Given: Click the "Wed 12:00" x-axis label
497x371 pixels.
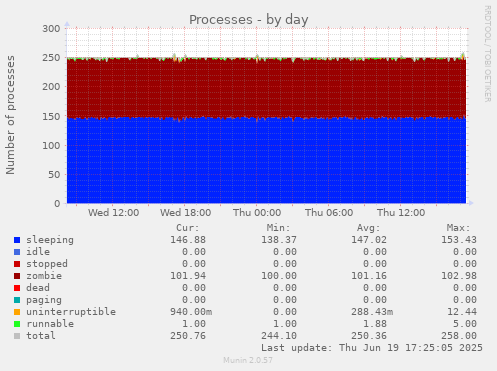Looking at the screenshot, I should click(113, 213).
